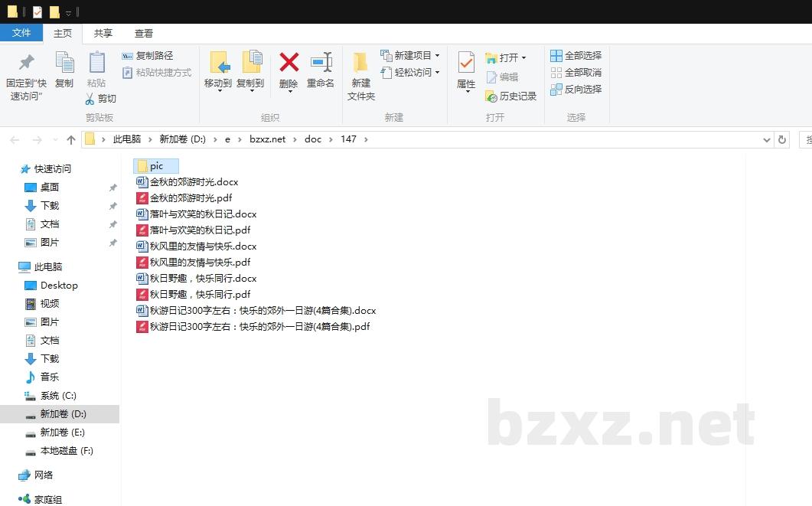Viewport: 812px width, 506px height.
Task: Click the Up directory arrow icon
Action: tap(71, 139)
